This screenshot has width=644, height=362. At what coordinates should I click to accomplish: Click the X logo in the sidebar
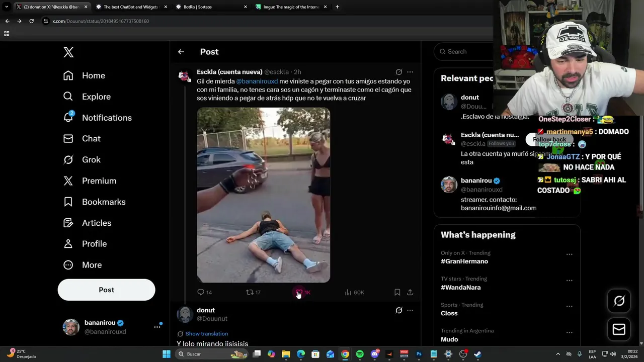click(x=68, y=52)
